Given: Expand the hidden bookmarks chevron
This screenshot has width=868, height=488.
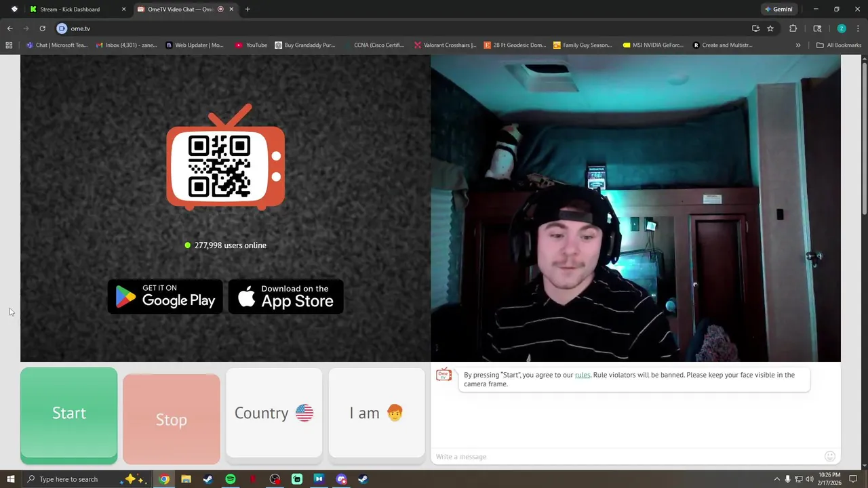Looking at the screenshot, I should [798, 45].
